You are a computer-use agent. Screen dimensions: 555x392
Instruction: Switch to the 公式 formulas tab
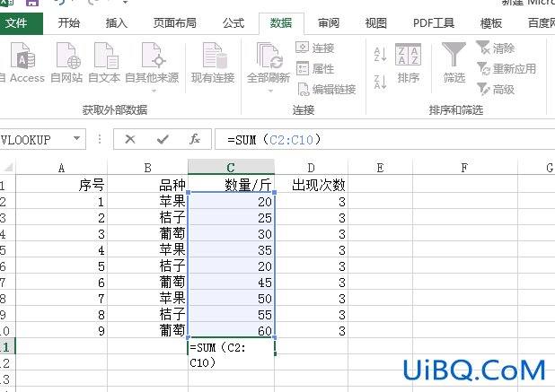point(233,23)
